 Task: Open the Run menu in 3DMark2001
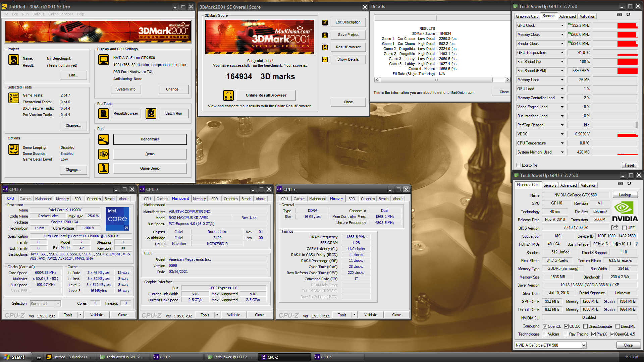tap(25, 14)
